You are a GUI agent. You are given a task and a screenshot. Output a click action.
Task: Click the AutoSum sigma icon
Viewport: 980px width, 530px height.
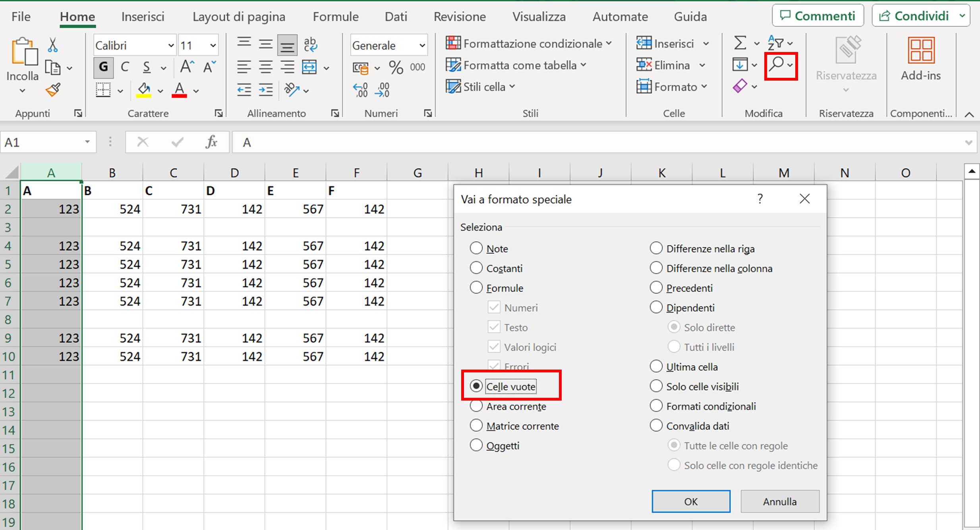tap(740, 43)
